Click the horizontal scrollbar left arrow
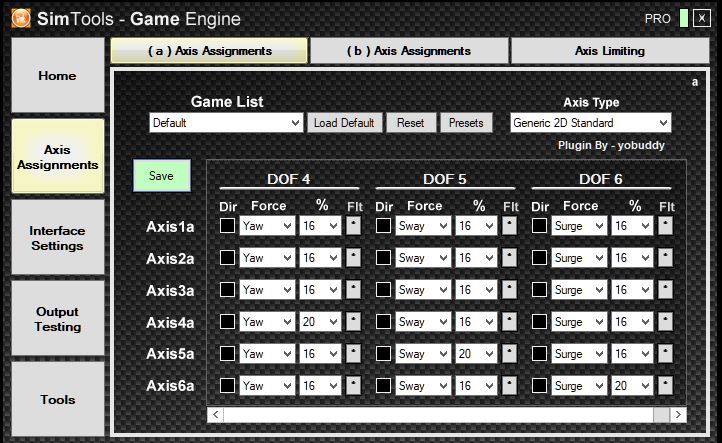 pyautogui.click(x=215, y=414)
